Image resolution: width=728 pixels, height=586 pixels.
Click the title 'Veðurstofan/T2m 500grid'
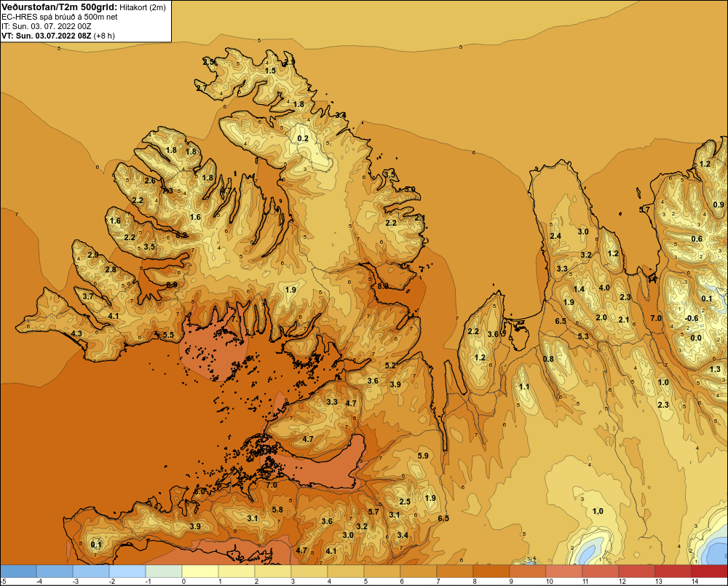point(59,7)
